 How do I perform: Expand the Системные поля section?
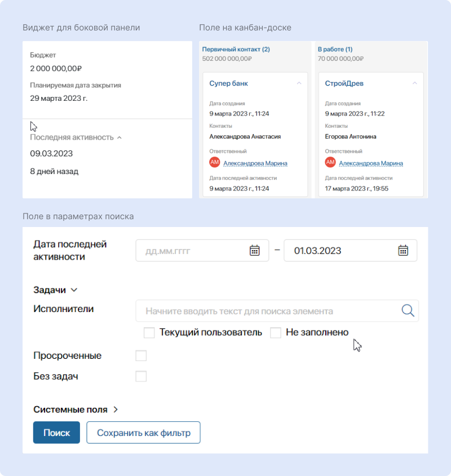tap(116, 410)
